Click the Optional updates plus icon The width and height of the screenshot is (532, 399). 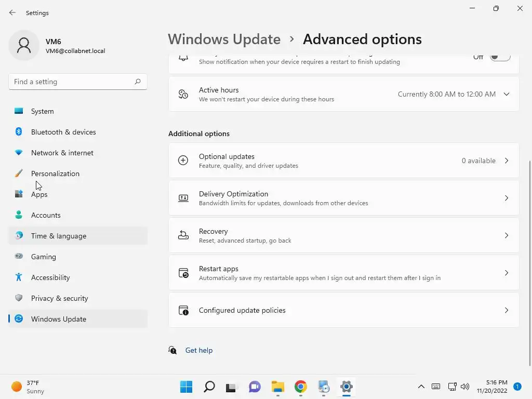pyautogui.click(x=183, y=160)
